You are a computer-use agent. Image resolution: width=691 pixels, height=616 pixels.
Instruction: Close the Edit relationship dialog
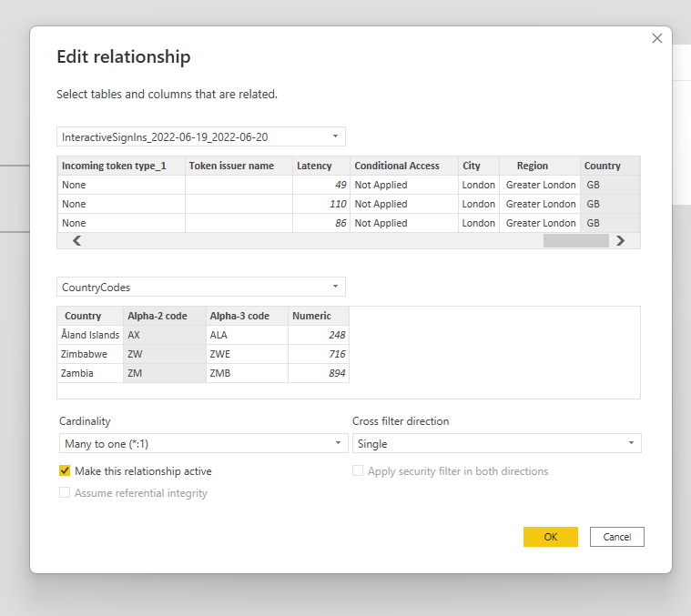coord(657,38)
